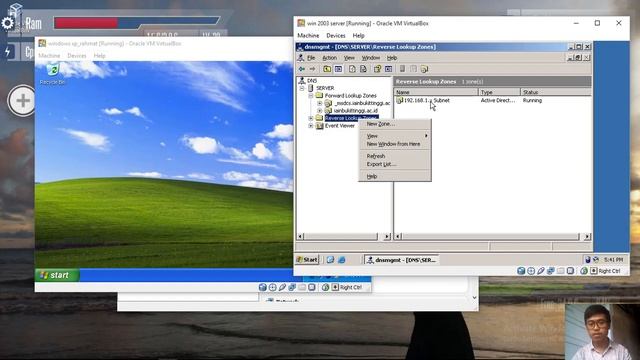Click the New Server toolbar icon

[402, 69]
